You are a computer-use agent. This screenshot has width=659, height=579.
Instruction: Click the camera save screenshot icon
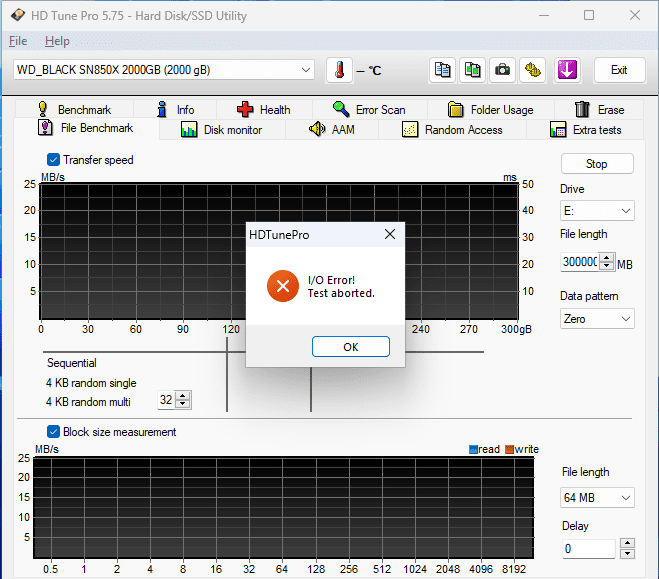tap(502, 70)
